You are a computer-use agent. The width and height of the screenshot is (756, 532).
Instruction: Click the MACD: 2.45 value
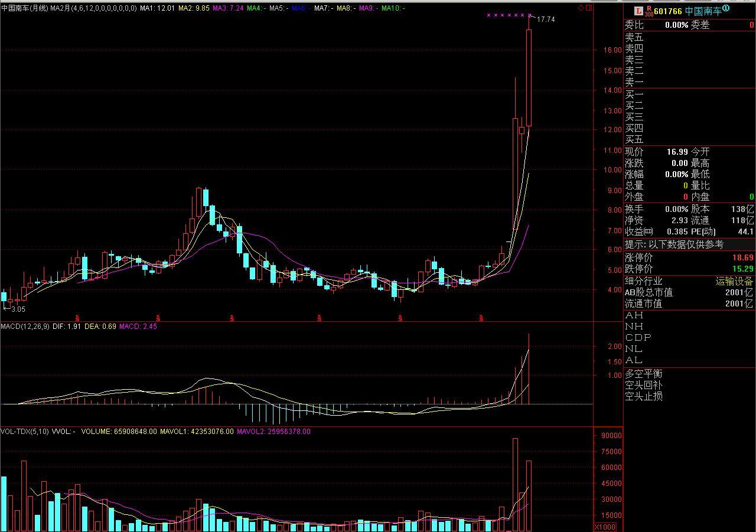coord(138,326)
